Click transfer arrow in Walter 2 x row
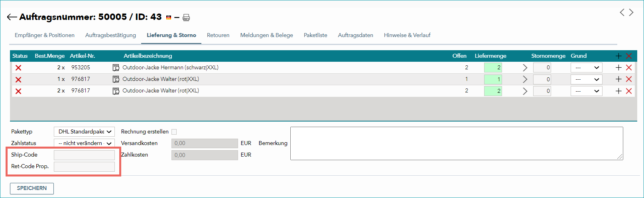This screenshot has width=644, height=198. pyautogui.click(x=525, y=91)
